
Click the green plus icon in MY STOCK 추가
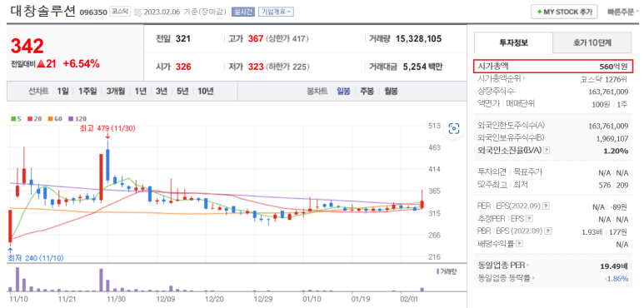539,12
